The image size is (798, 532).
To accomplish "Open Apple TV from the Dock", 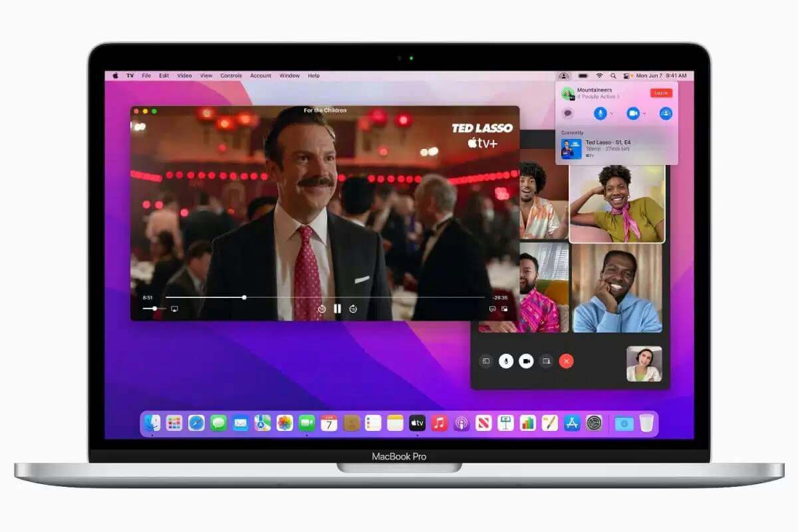I will (417, 422).
